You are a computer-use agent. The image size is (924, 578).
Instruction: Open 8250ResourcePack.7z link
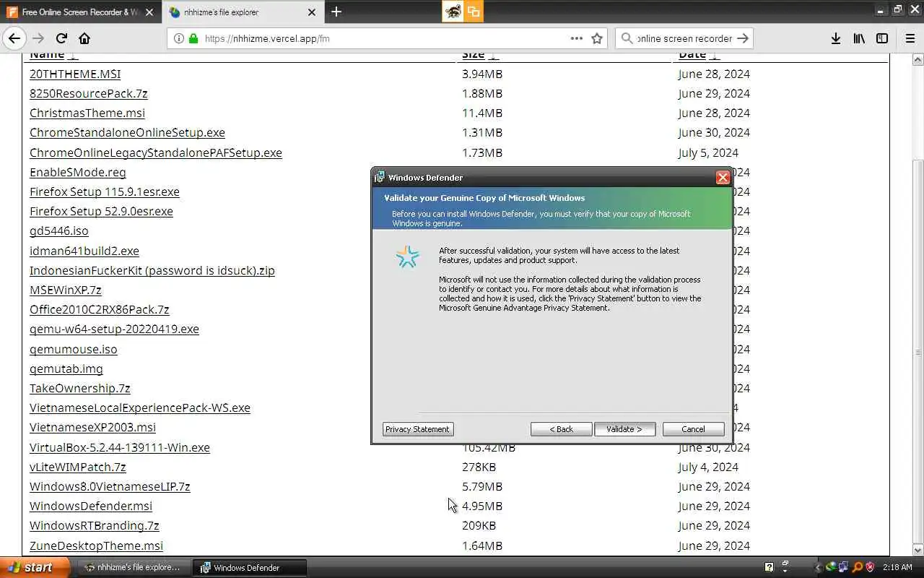[x=88, y=93]
